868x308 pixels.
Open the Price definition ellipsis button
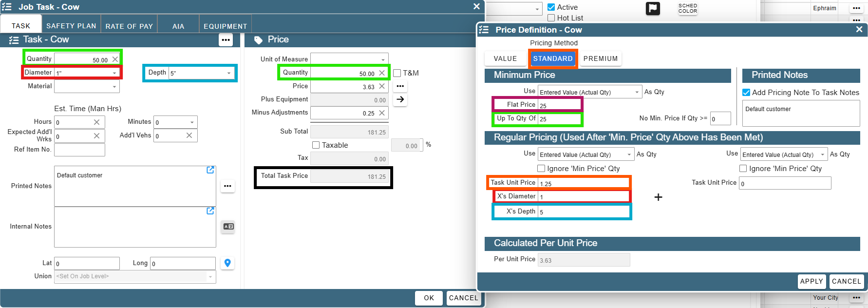[400, 86]
